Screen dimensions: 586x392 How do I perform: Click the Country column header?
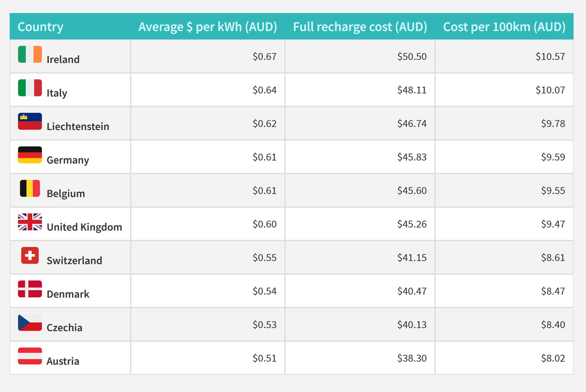coord(40,27)
